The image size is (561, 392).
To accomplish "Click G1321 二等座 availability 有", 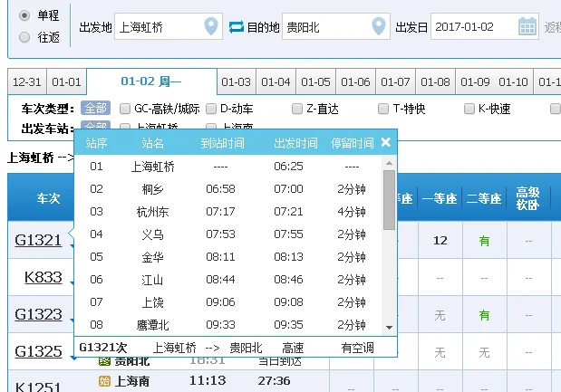I will pos(484,241).
